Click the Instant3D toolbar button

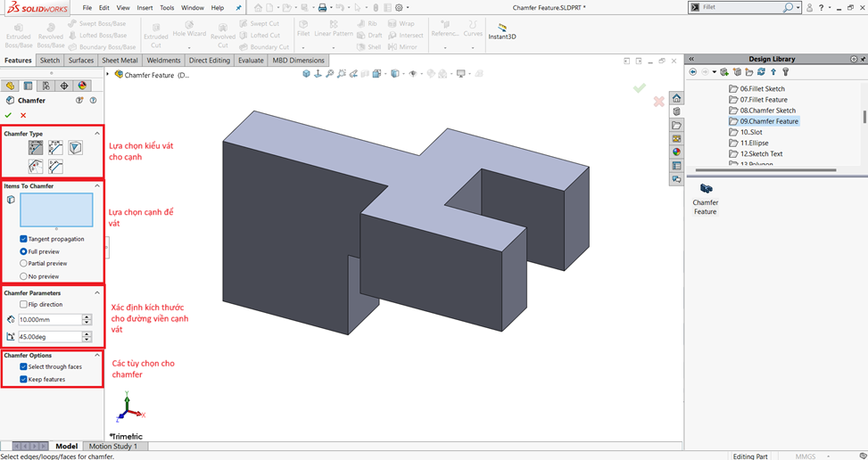tap(502, 31)
